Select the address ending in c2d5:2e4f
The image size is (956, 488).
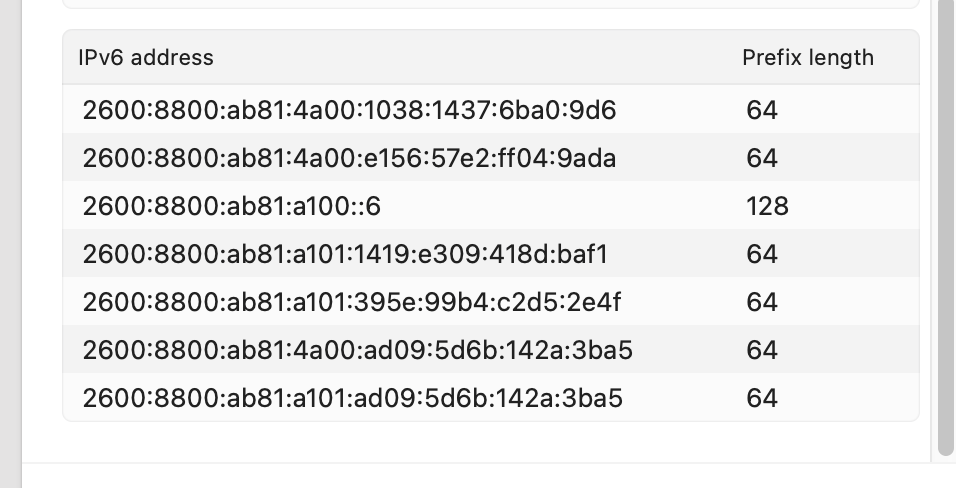point(352,302)
